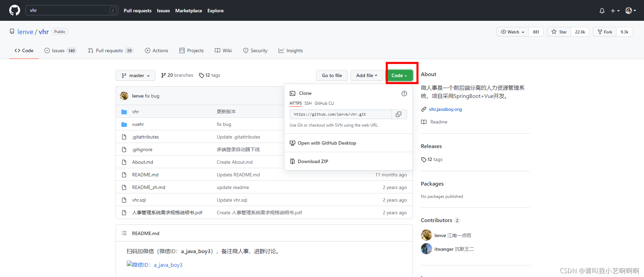The height and width of the screenshot is (277, 644).
Task: Select the HTTPS clone tab
Action: pyautogui.click(x=296, y=103)
